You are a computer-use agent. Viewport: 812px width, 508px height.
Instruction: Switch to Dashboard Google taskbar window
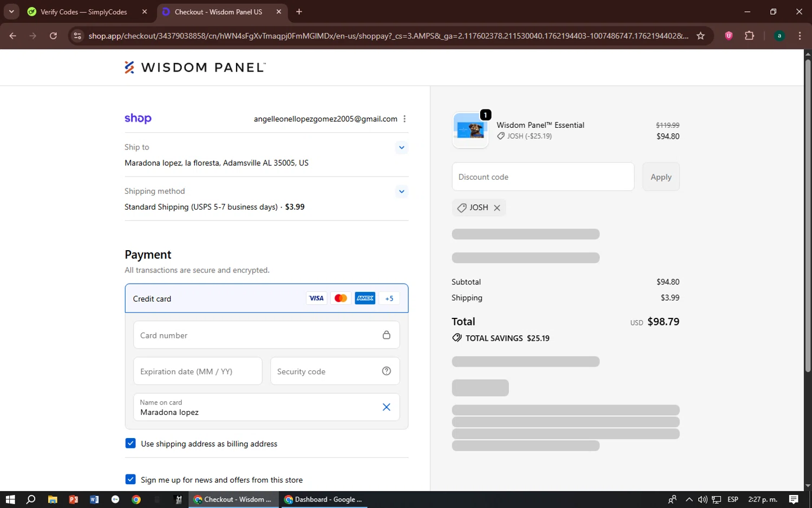(x=323, y=499)
